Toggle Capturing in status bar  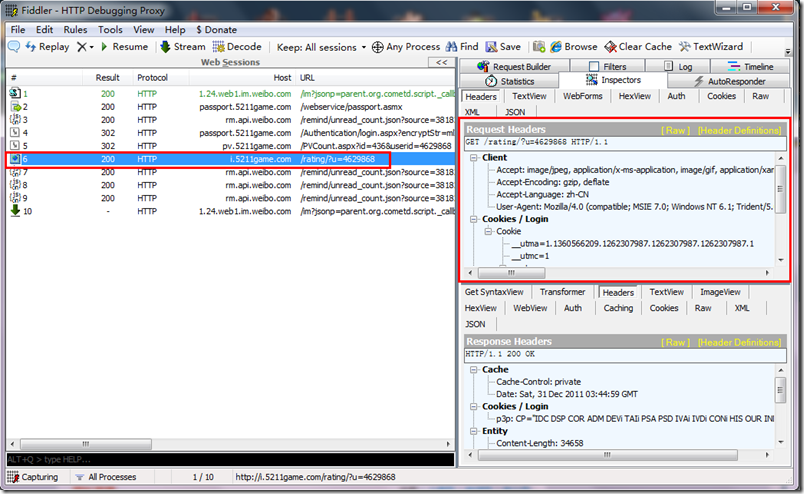click(33, 477)
